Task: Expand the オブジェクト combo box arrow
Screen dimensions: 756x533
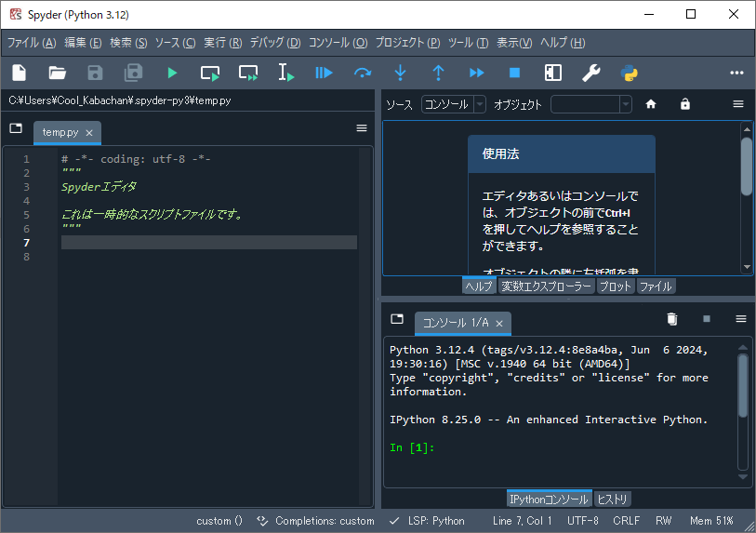Action: (x=626, y=105)
